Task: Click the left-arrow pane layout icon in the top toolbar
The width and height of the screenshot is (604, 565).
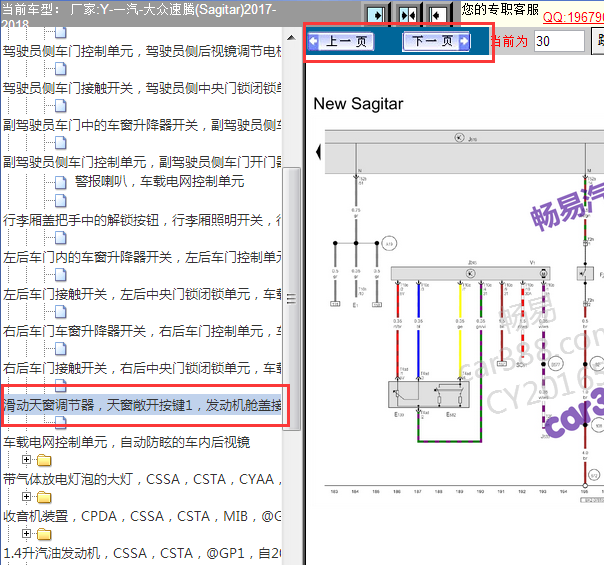Action: click(438, 15)
